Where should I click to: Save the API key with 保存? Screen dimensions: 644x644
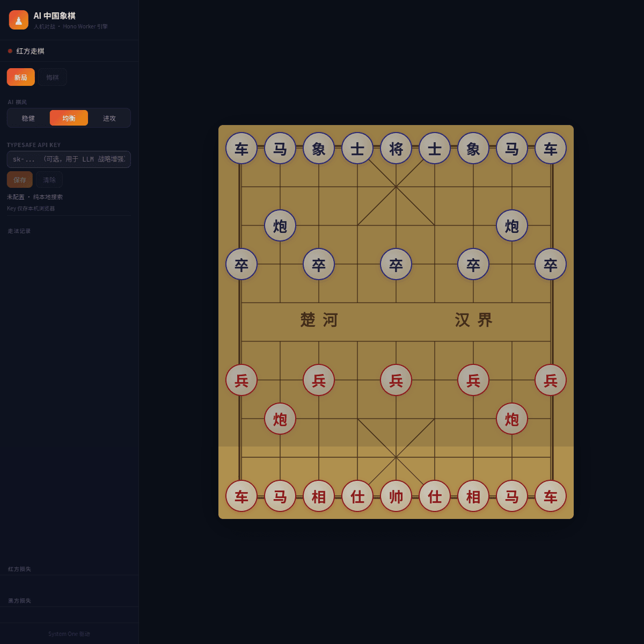coord(20,180)
